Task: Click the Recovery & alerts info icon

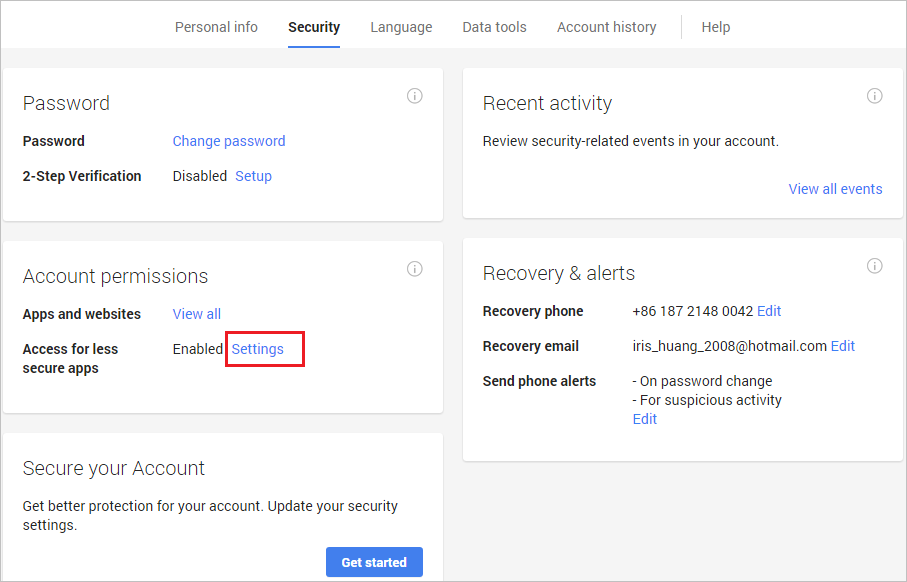Action: 875,266
